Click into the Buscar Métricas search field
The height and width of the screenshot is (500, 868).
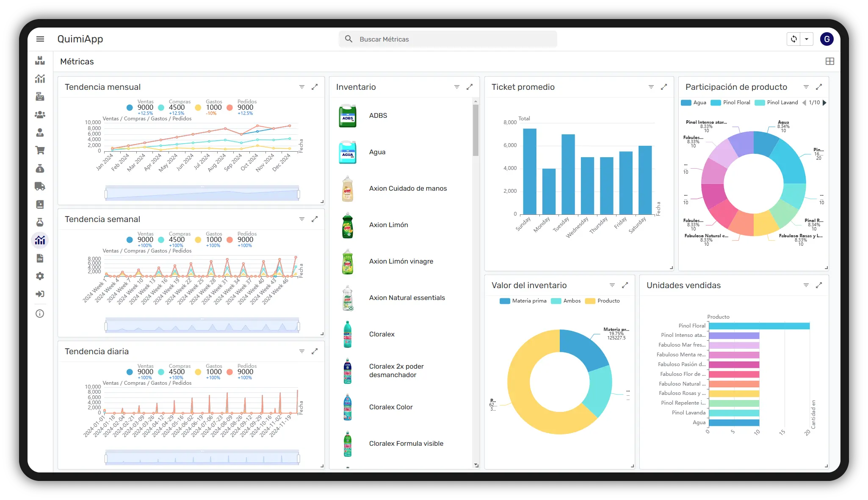[x=448, y=39]
